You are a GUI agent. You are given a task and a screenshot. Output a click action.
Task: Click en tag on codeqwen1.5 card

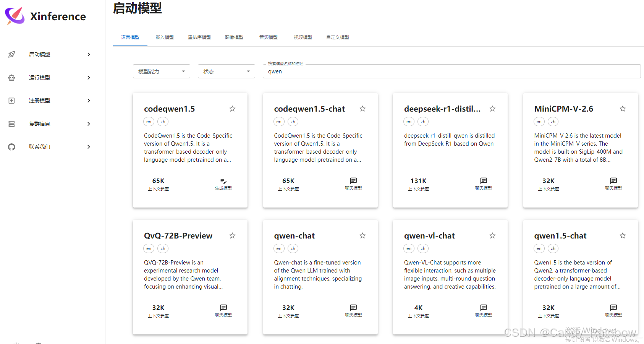[149, 122]
